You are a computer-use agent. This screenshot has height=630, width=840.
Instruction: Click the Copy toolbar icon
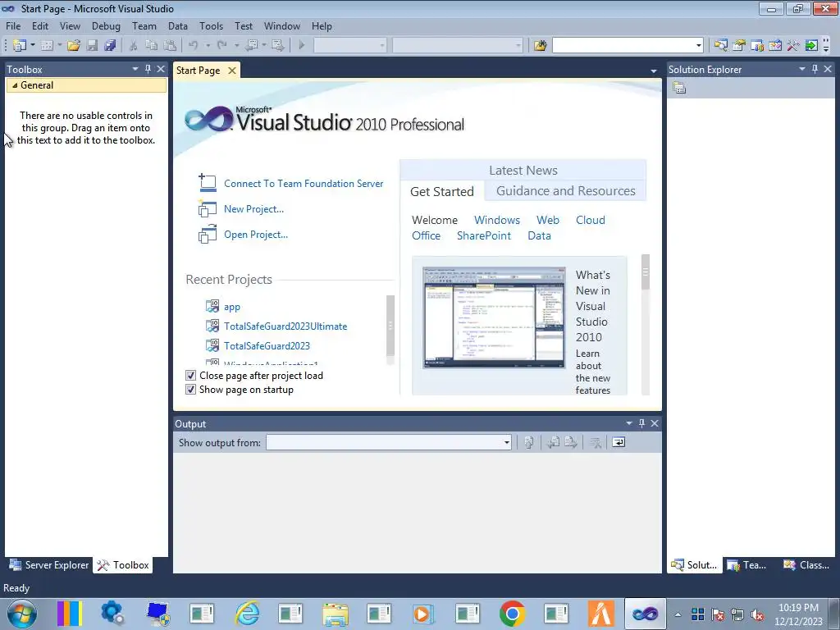click(152, 46)
